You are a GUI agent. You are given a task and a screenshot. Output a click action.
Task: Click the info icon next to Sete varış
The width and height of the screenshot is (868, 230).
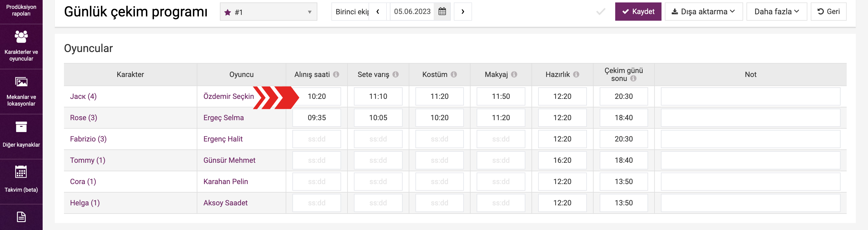tap(396, 75)
